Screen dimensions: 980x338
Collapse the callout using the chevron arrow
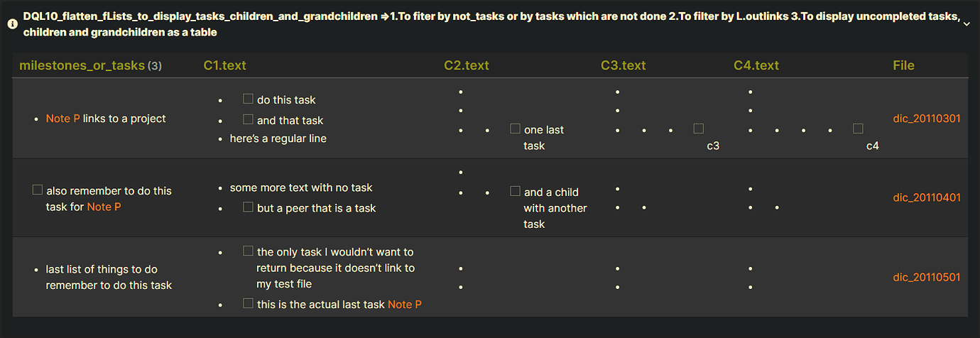[x=967, y=24]
